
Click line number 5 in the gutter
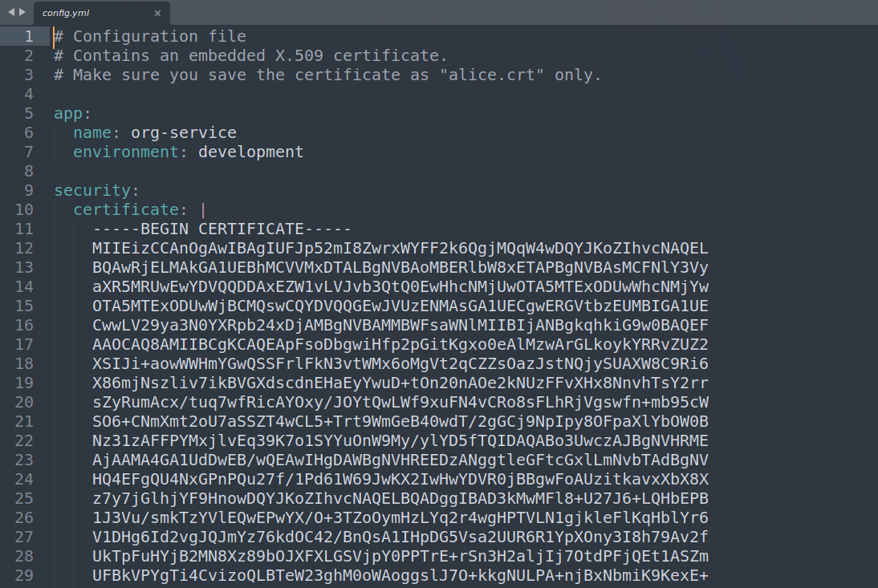(29, 113)
